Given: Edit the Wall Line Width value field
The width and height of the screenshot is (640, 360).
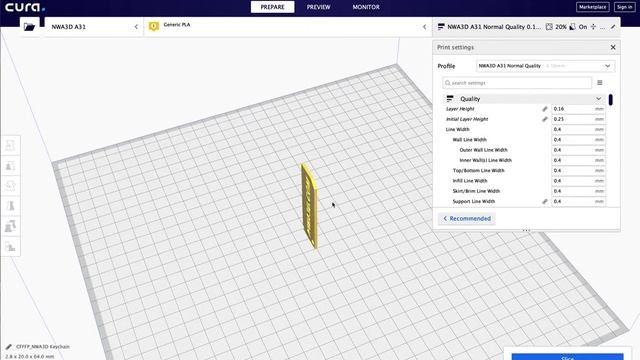Looking at the screenshot, I should [x=578, y=140].
